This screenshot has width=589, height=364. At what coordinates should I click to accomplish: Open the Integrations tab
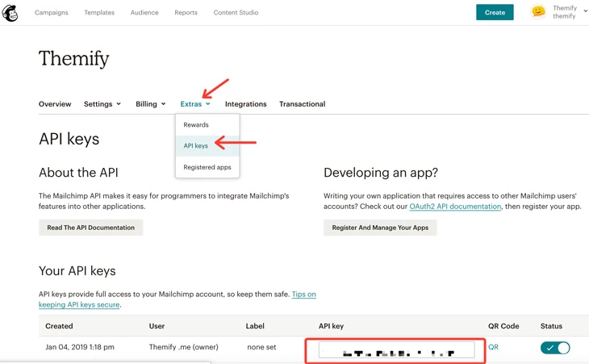point(245,104)
